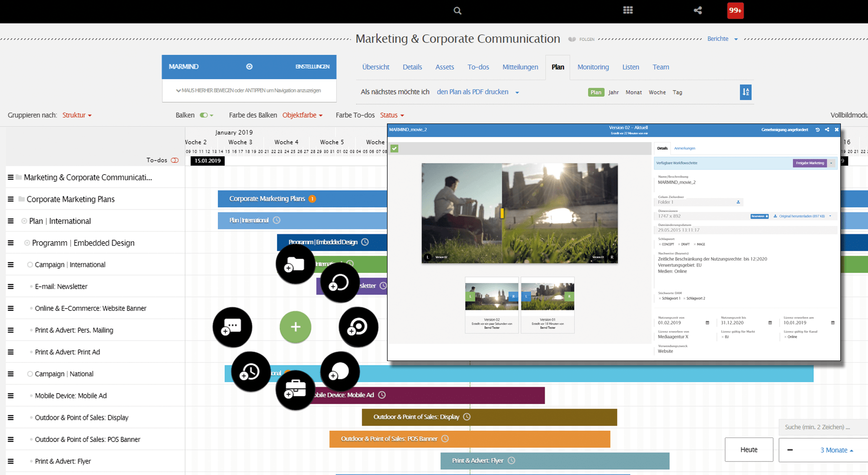868x475 pixels.
Task: Open the To-dos tab
Action: (x=478, y=67)
